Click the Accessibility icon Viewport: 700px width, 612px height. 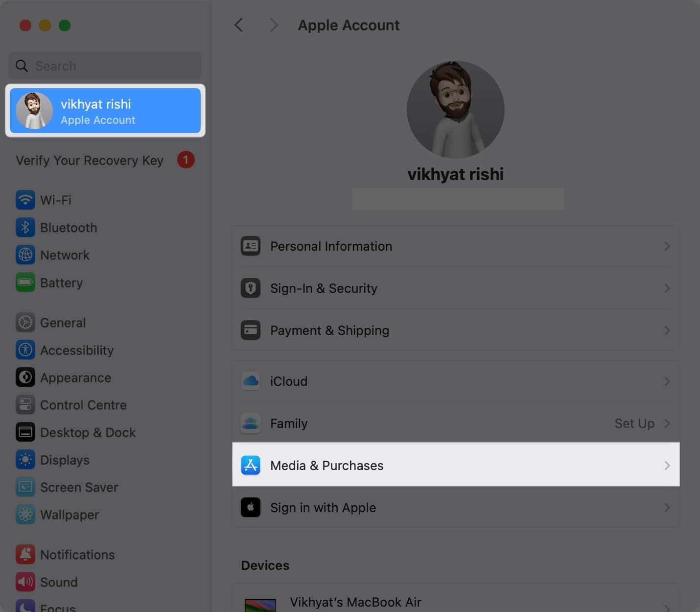pos(25,350)
